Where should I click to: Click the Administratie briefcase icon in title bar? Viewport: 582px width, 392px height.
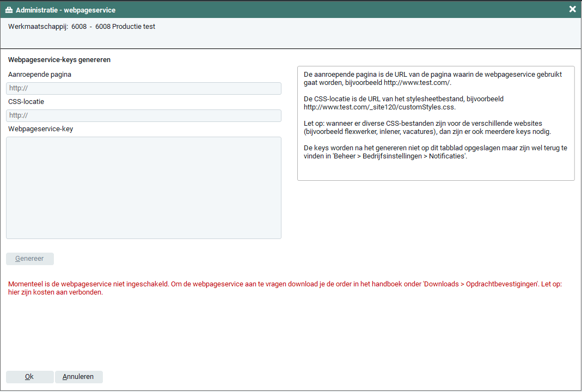point(9,10)
